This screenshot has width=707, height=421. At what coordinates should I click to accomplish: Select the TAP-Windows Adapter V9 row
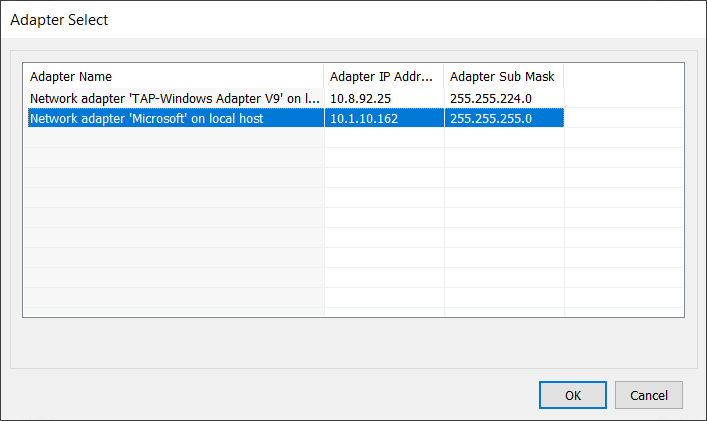point(296,98)
